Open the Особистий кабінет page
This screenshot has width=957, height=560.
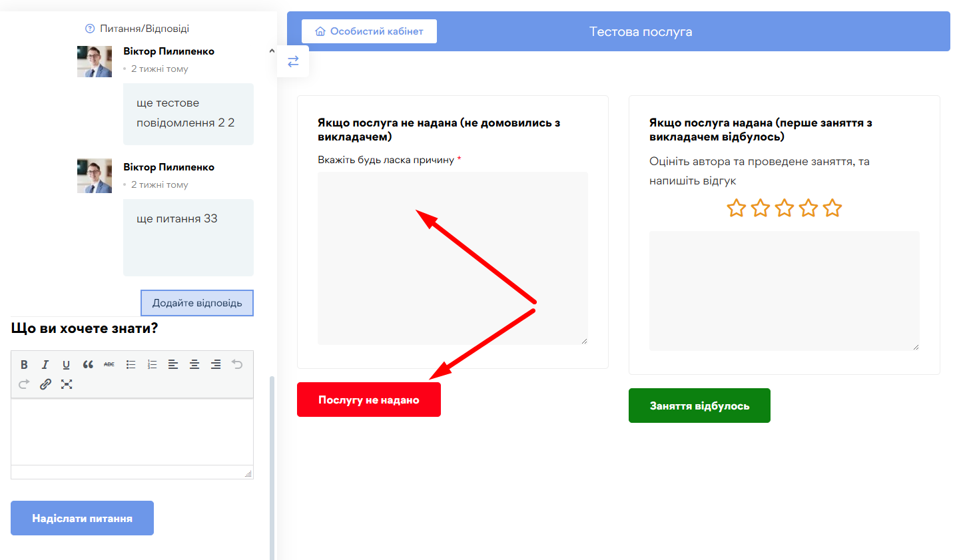click(x=369, y=31)
